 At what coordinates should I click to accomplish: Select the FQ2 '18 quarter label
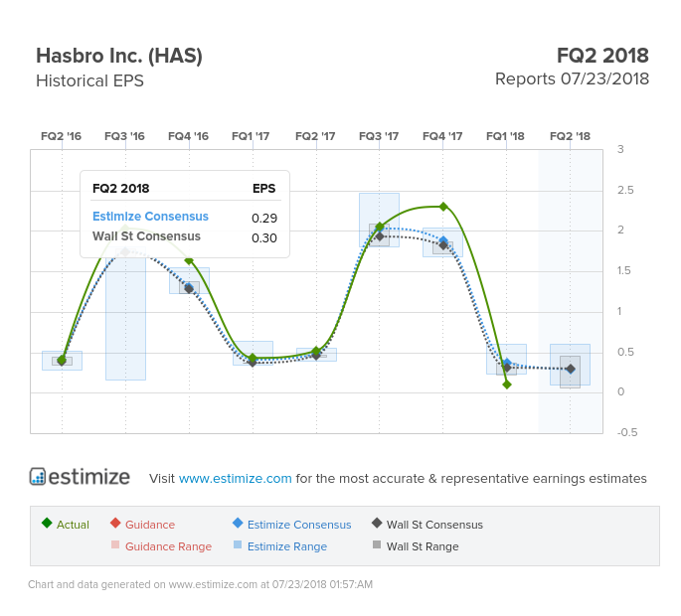click(571, 136)
